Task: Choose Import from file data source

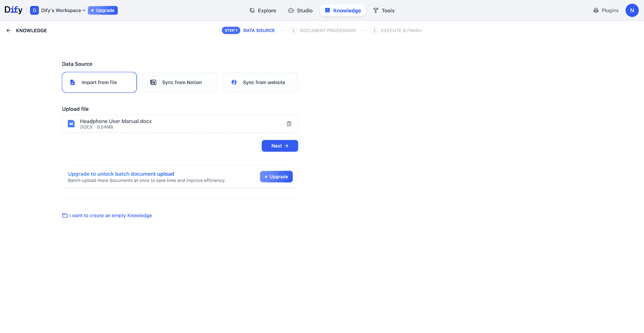Action: click(x=99, y=83)
